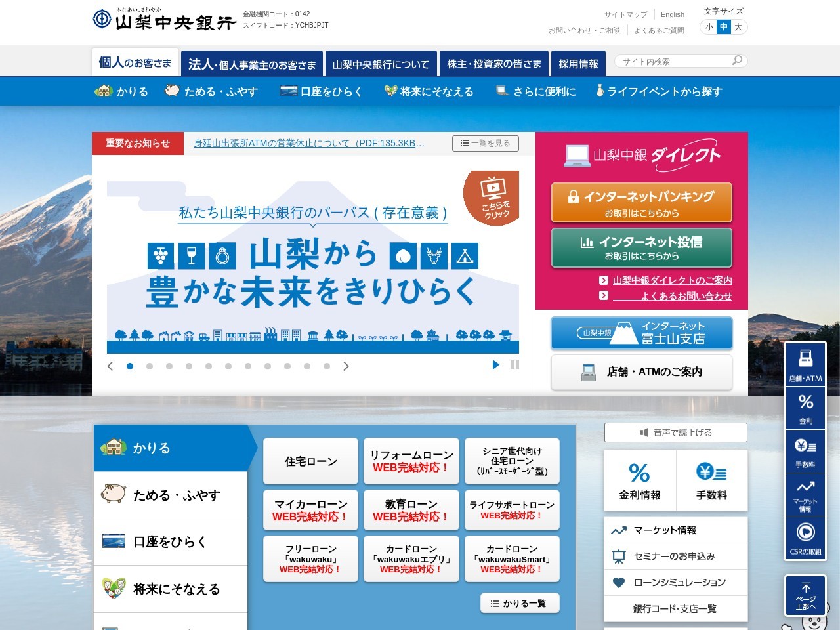
Task: Click the リフォームローン button
Action: point(411,461)
